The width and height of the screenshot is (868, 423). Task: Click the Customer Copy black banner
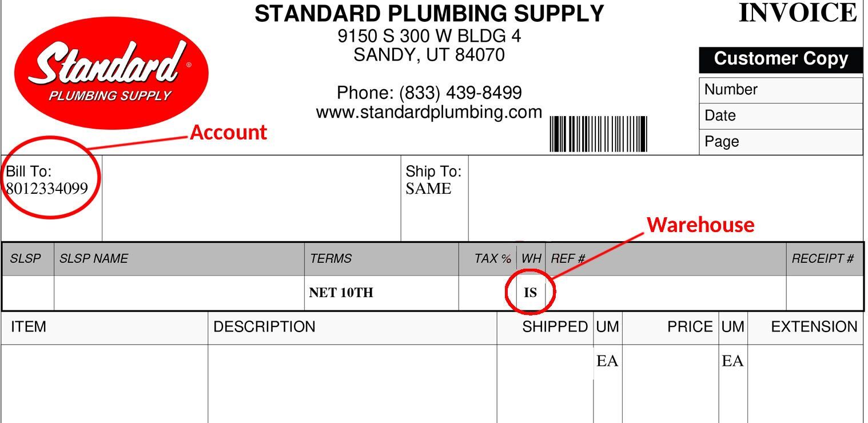781,59
